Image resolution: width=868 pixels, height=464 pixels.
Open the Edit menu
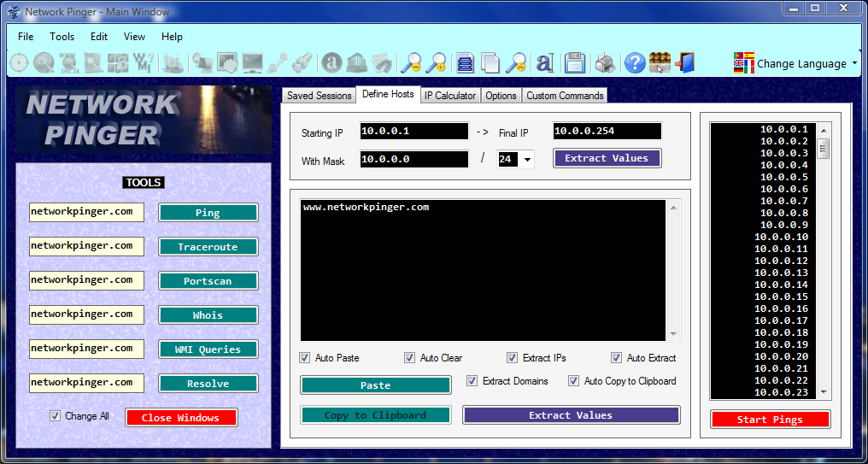[x=99, y=37]
